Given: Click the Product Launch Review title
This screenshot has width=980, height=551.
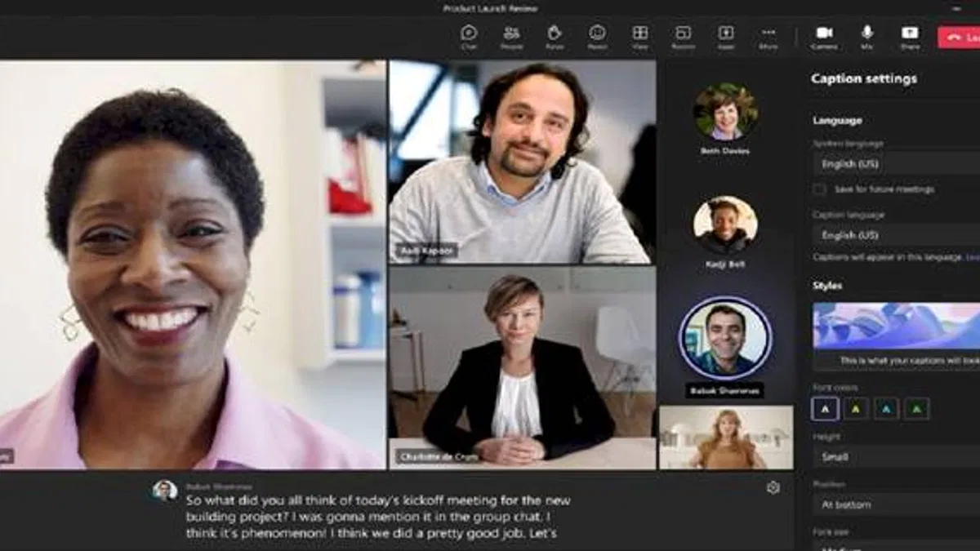Looking at the screenshot, I should (x=490, y=8).
